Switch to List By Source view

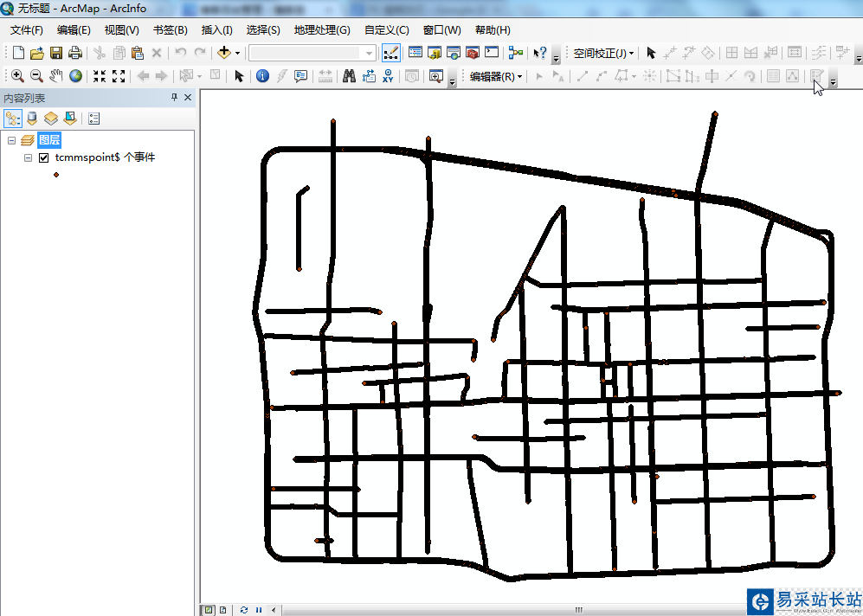[32, 119]
